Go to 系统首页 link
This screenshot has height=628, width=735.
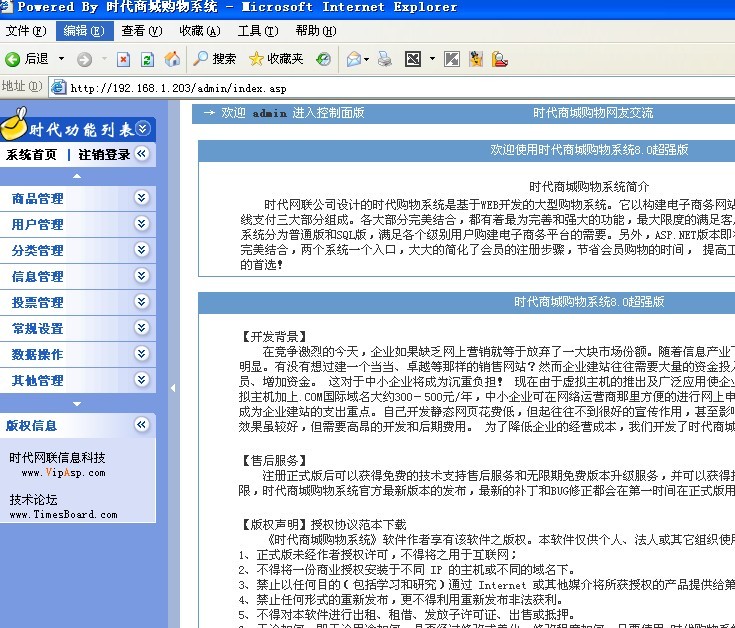[31, 155]
